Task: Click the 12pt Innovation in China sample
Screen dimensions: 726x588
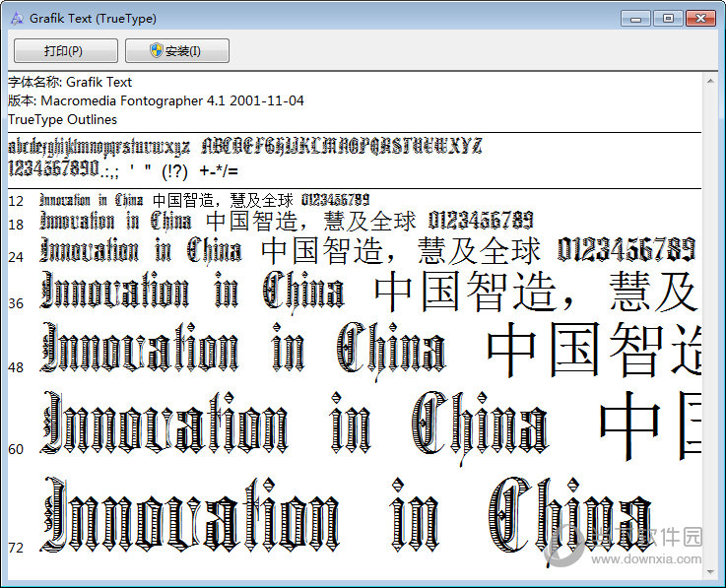Action: [92, 200]
